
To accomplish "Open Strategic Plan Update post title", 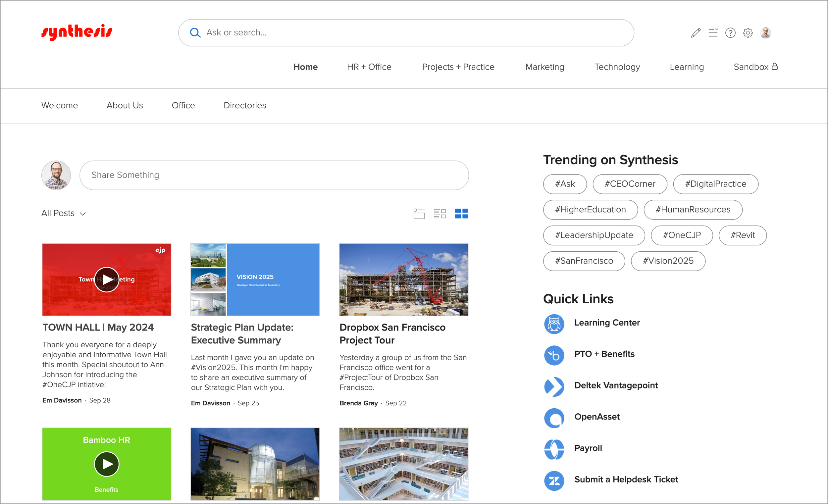I will 242,334.
